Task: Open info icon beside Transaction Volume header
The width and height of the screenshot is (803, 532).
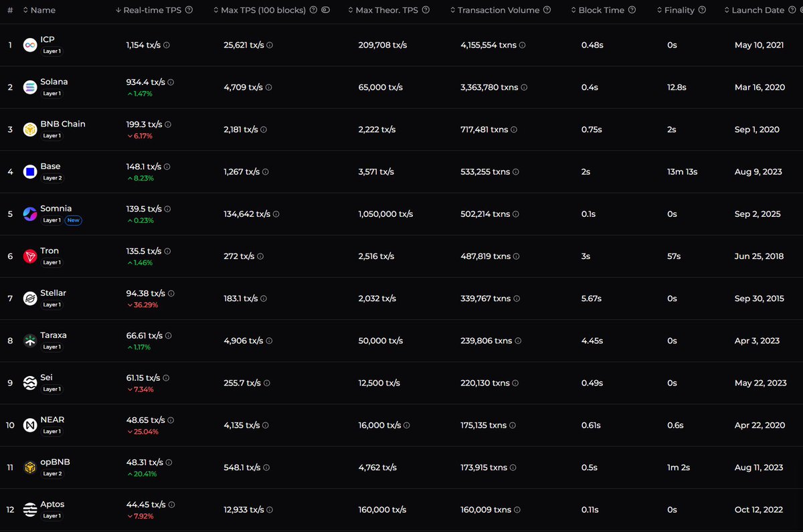Action: coord(547,10)
